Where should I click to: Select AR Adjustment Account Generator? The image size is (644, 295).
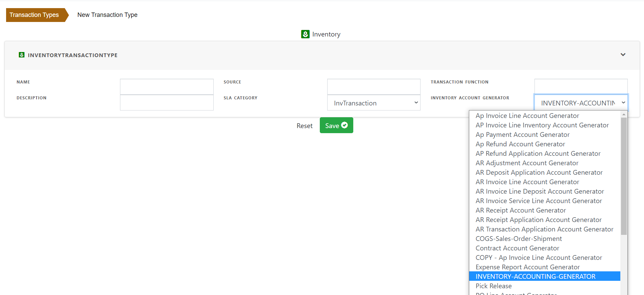coord(545,163)
